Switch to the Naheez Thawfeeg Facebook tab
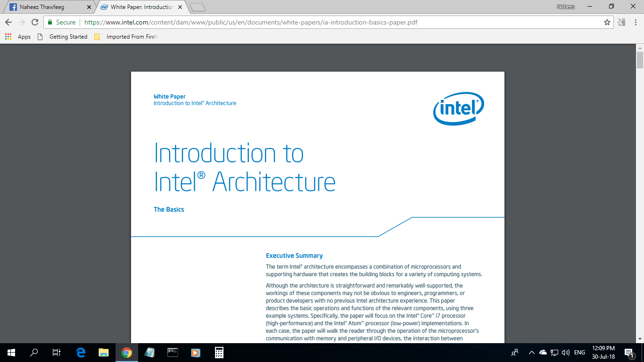 pos(49,7)
